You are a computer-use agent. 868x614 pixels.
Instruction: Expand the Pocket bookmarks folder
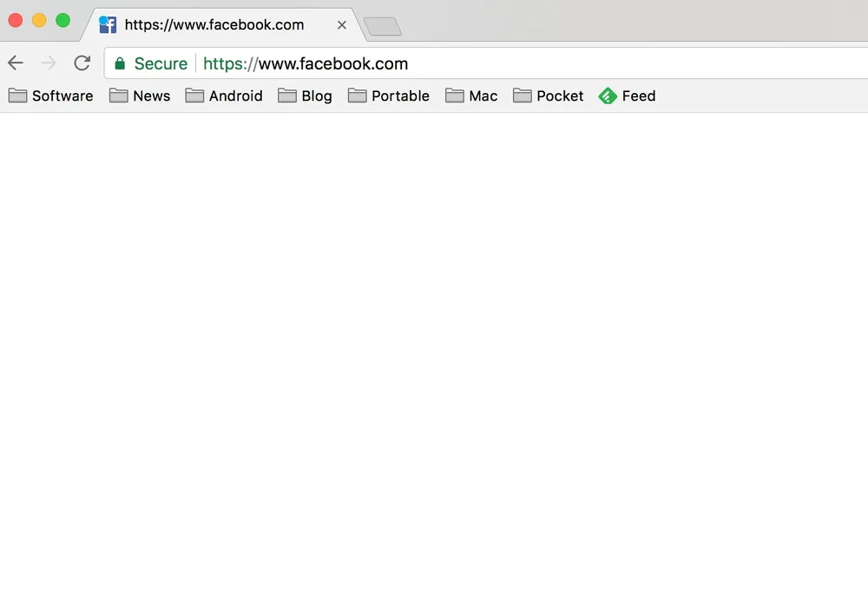[549, 96]
